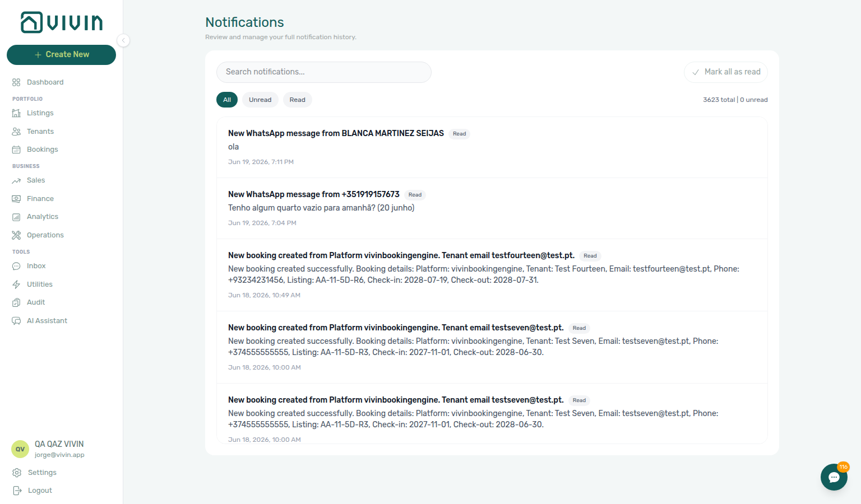Click the checkmark icon in Mark all as read
Screen dimensions: 861x504
click(696, 72)
